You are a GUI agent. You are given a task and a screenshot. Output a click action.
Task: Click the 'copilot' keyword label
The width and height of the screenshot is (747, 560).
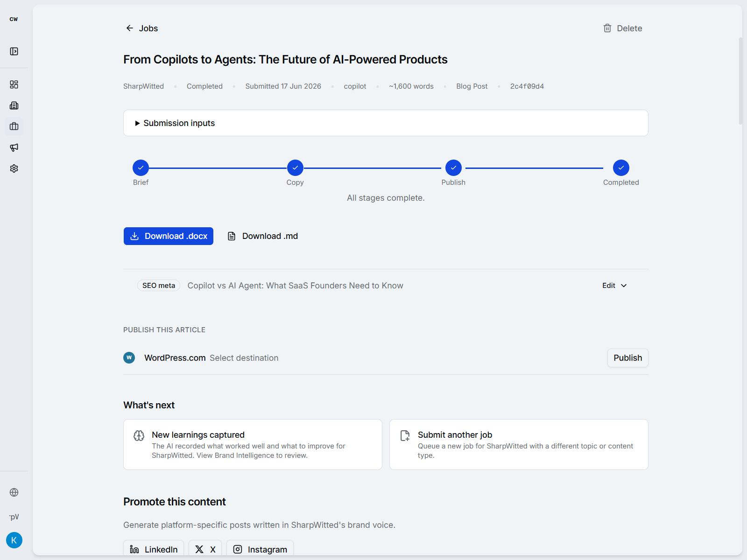(x=355, y=86)
